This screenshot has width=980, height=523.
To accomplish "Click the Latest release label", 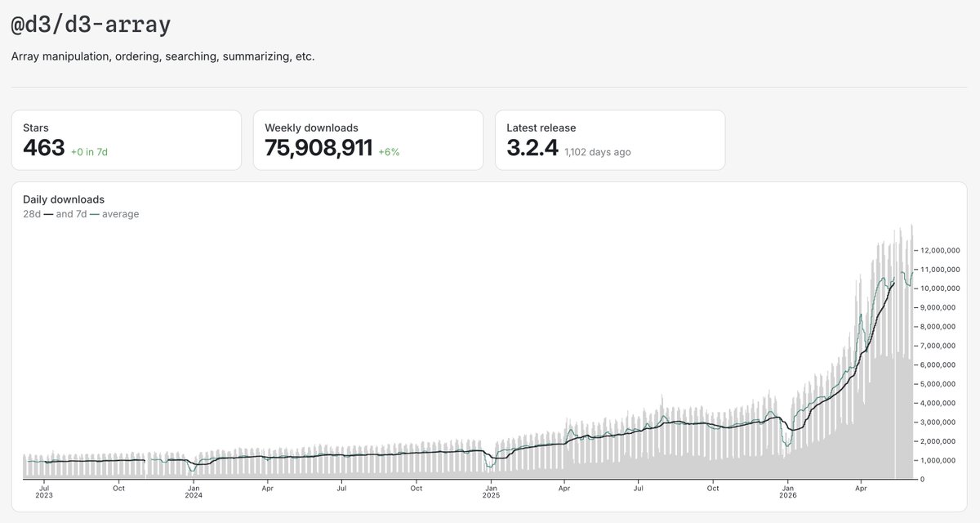I will [x=541, y=128].
